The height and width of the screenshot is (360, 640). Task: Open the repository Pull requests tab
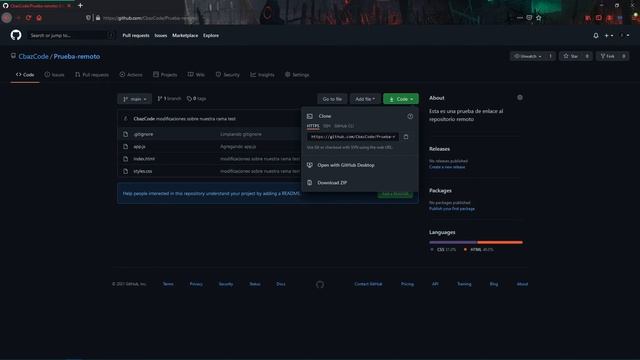92,75
